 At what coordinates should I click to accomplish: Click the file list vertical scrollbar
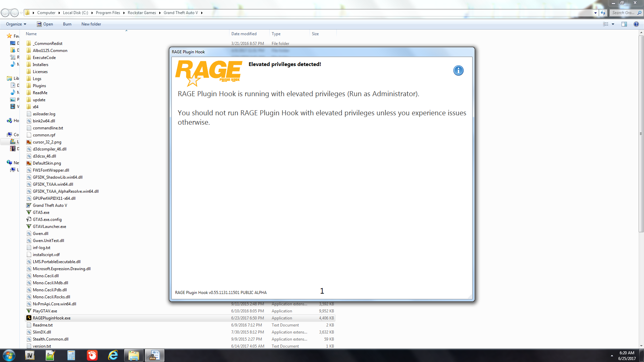click(x=641, y=134)
